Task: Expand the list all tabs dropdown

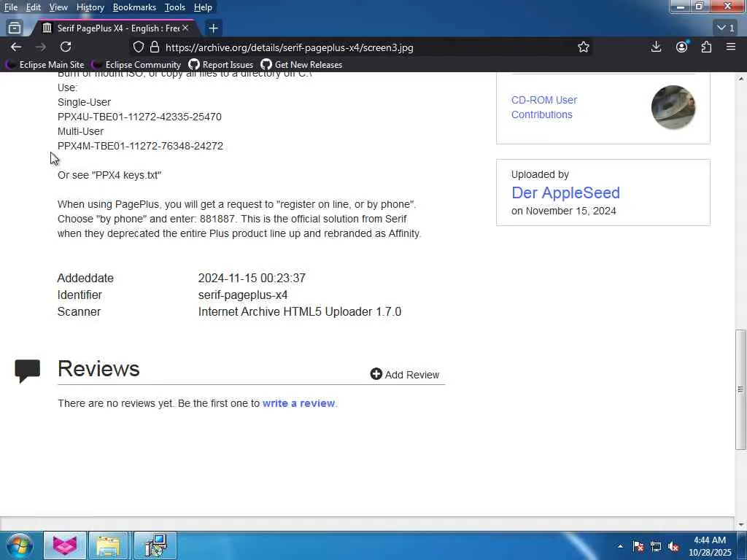Action: [726, 28]
